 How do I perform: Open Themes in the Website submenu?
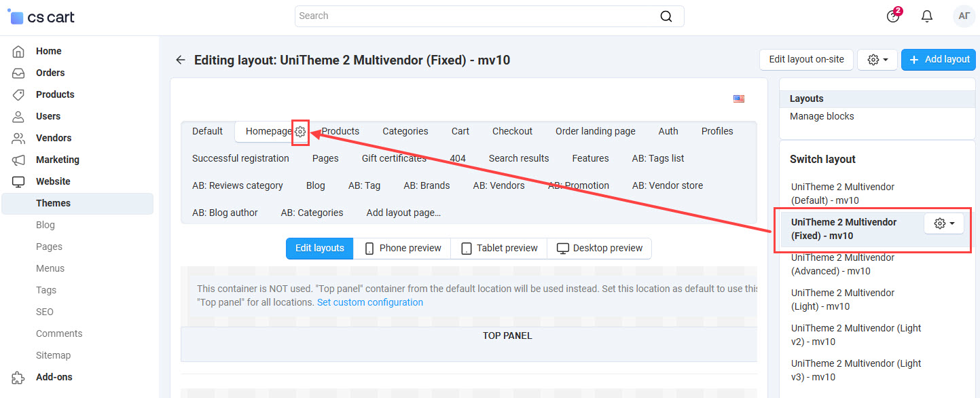(x=77, y=203)
